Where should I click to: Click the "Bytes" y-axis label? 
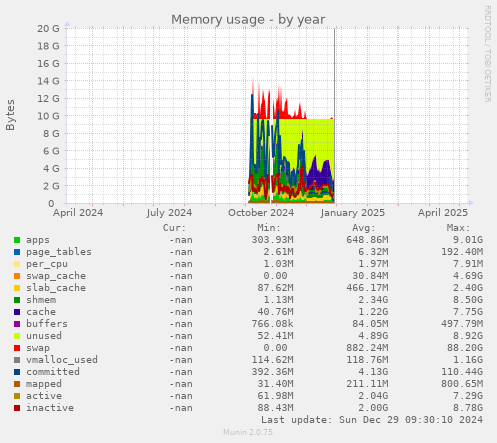(x=10, y=115)
